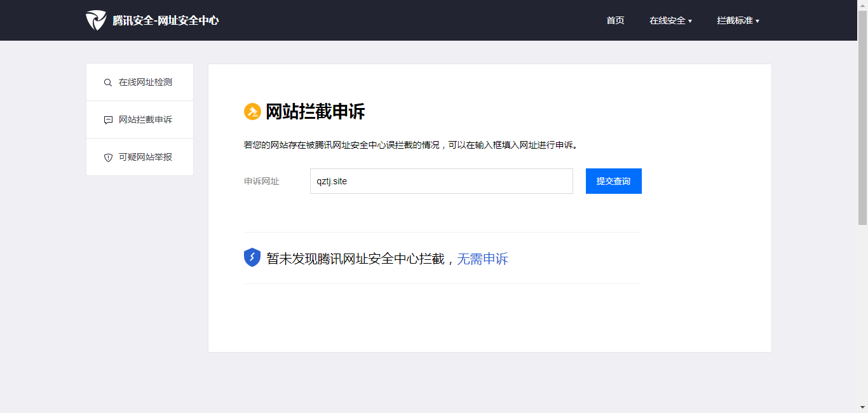Focus the 申诉网址 input field
Screen dimensions: 868x413
click(442, 181)
